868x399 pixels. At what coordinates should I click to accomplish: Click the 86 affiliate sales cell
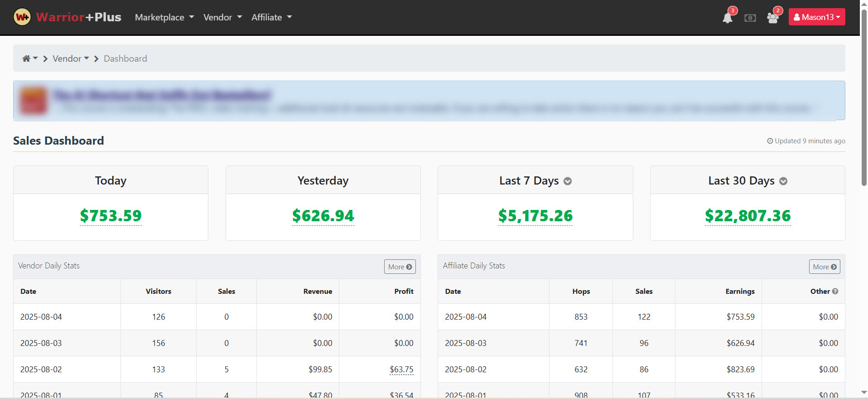[644, 370]
